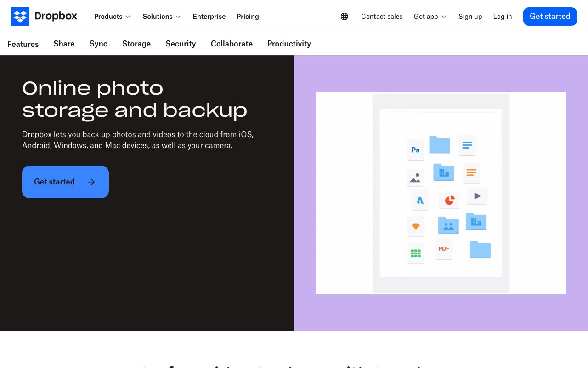Screen dimensions: 588x368
Task: Click the file icons illustration on purple panel
Action: (x=441, y=193)
